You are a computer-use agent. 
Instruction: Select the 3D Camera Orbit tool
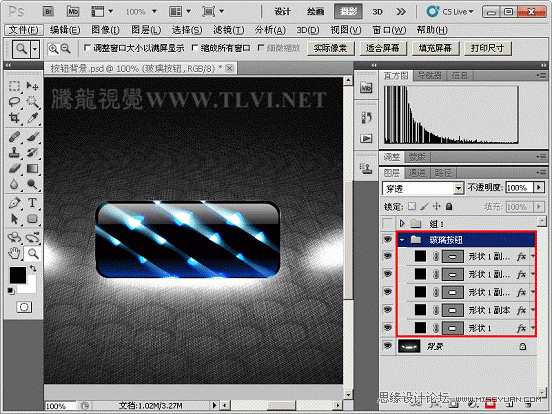click(x=33, y=238)
